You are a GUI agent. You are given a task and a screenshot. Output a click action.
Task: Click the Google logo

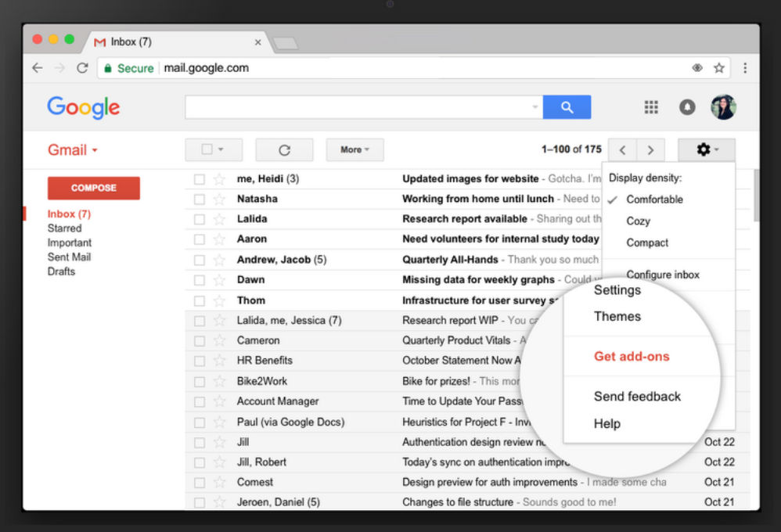tap(84, 108)
